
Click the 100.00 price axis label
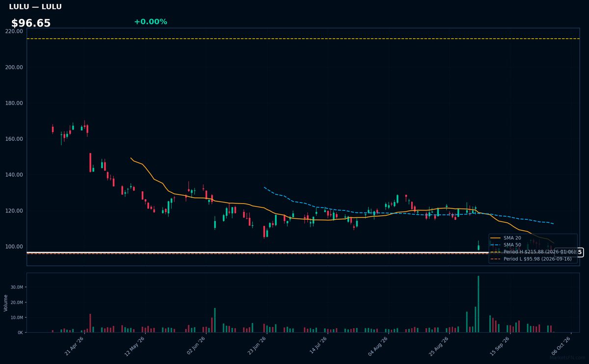pos(14,247)
